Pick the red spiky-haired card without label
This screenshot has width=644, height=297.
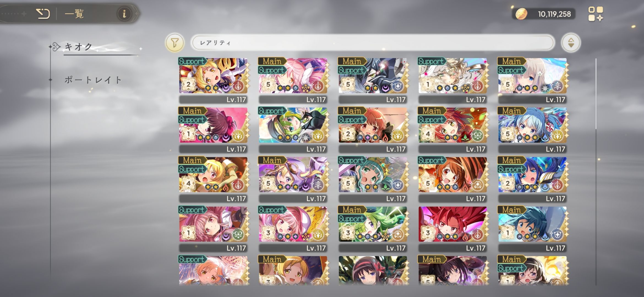click(x=453, y=229)
